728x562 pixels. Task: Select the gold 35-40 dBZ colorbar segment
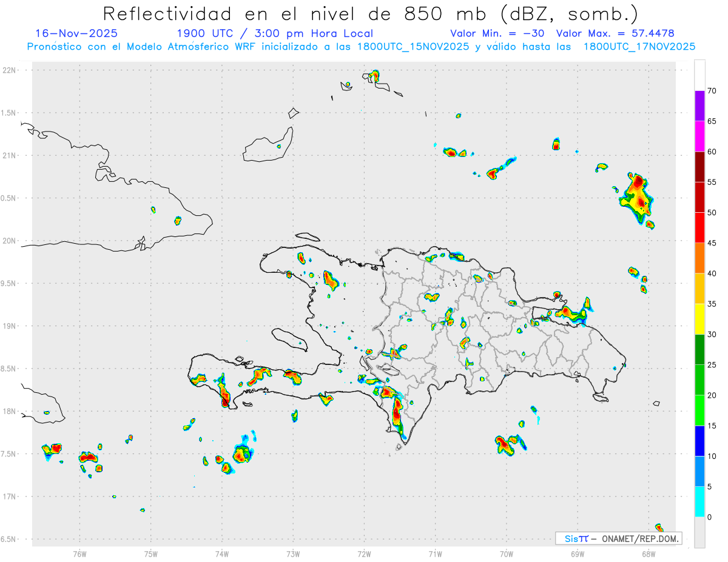coord(699,289)
